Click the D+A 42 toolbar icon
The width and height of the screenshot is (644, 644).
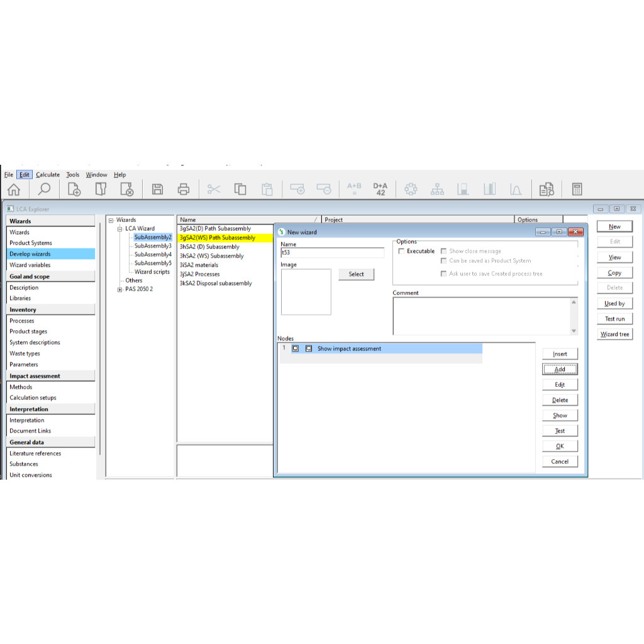pyautogui.click(x=380, y=189)
